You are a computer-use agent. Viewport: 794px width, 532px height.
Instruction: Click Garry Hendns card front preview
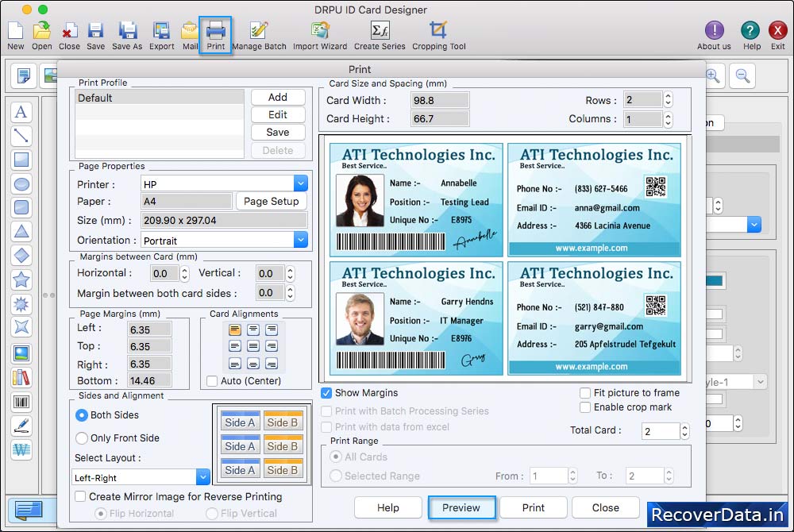(x=416, y=318)
